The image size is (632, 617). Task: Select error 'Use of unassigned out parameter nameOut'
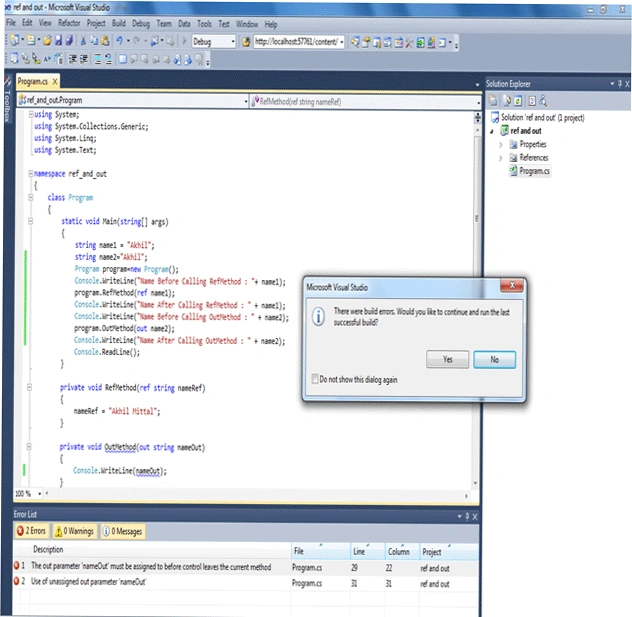[x=245, y=583]
